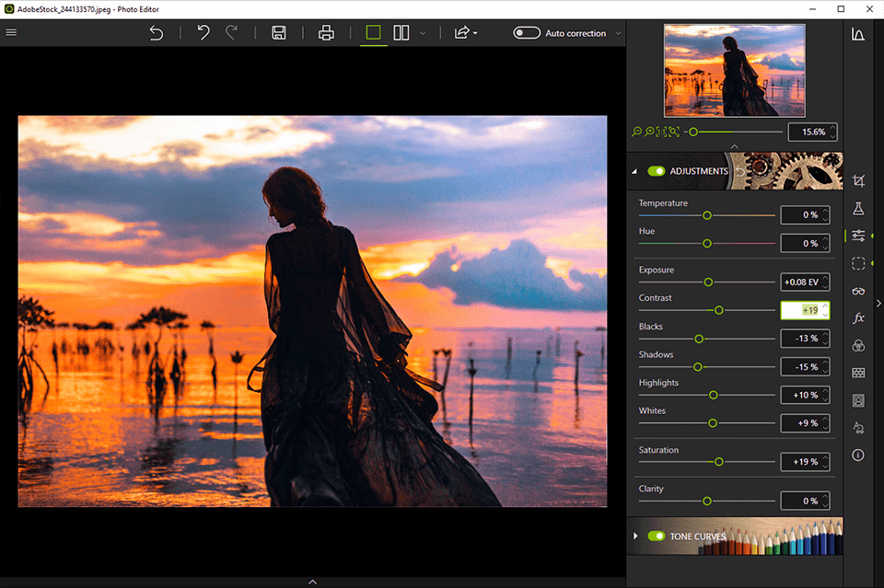Select the Crop tool
884x588 pixels.
coord(858,180)
